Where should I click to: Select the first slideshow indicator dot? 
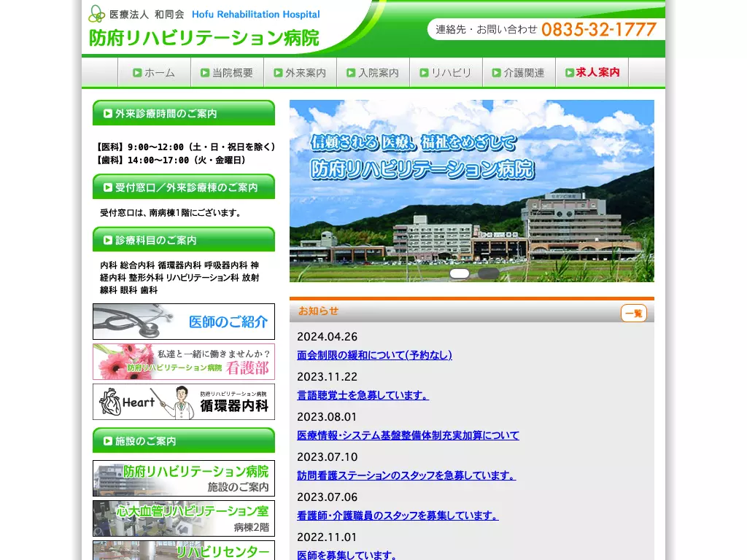(460, 273)
